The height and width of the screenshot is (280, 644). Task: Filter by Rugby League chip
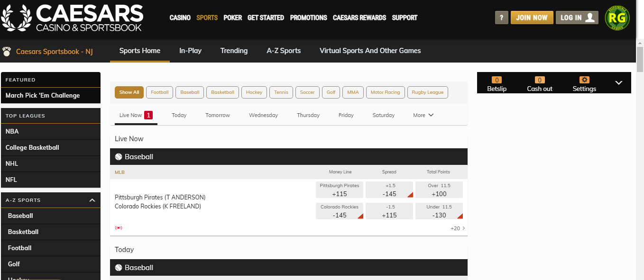(428, 92)
